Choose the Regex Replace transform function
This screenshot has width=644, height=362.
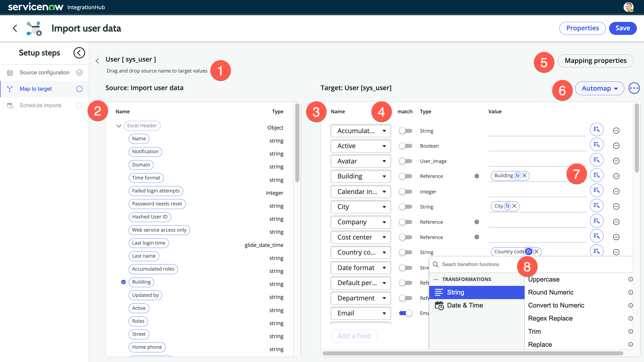[x=550, y=318]
